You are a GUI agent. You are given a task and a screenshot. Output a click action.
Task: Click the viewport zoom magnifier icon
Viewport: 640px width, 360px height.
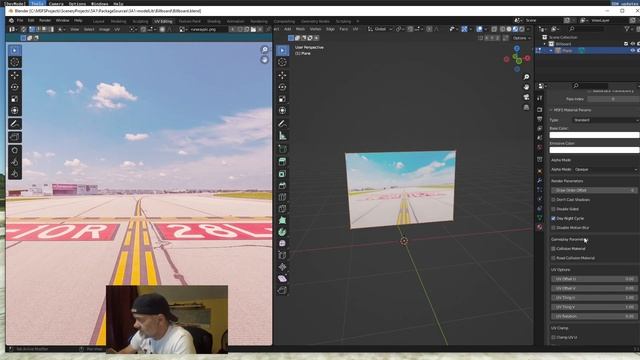(x=527, y=77)
